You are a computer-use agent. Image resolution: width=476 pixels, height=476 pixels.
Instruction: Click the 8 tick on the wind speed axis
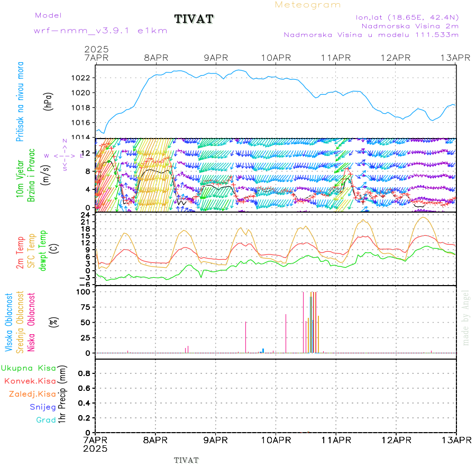[x=87, y=171]
